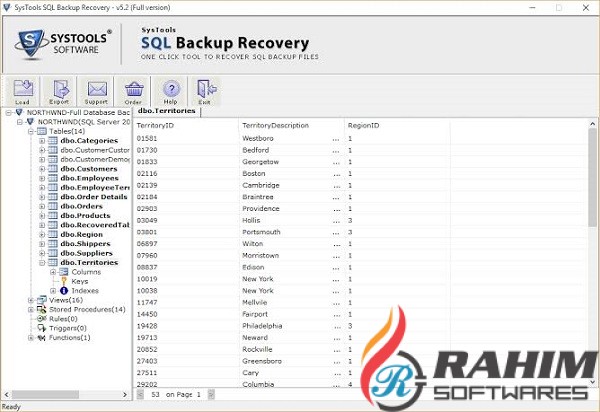Click the RegionID column header
The height and width of the screenshot is (412, 600).
tap(397, 125)
